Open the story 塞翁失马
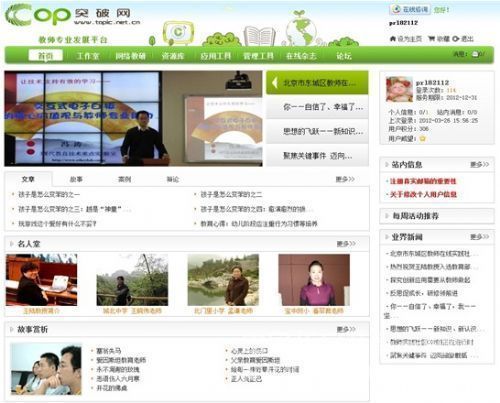The height and width of the screenshot is (403, 500). pos(108,351)
